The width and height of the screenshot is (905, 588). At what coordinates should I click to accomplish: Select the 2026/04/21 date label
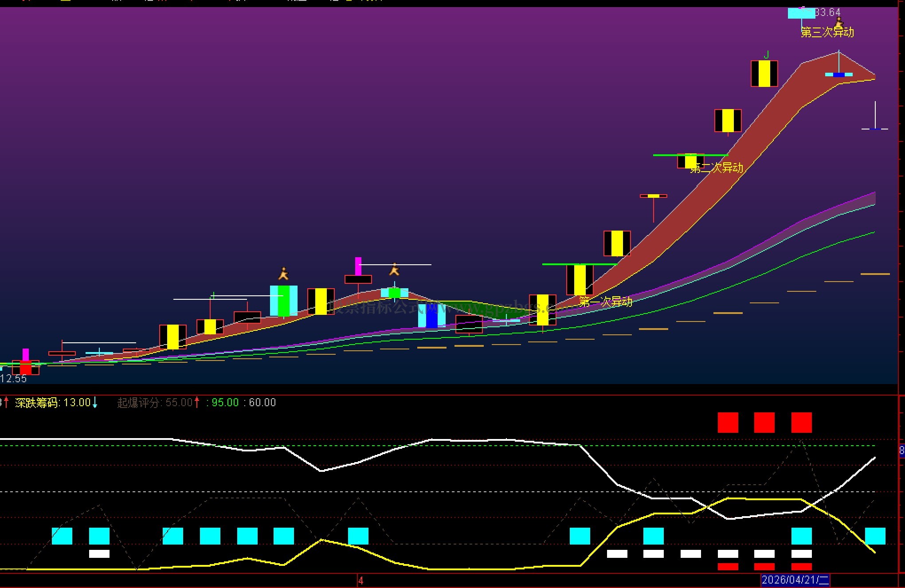pyautogui.click(x=795, y=580)
